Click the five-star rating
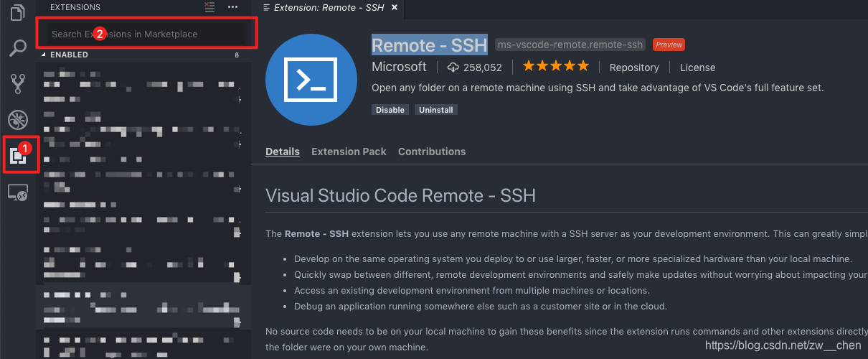The height and width of the screenshot is (359, 868). 555,66
